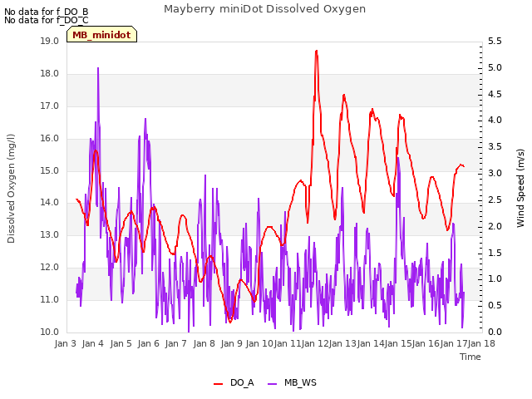The image size is (532, 399).
Task: Click the Wind Speed (m/s) axis label
Action: (520, 188)
